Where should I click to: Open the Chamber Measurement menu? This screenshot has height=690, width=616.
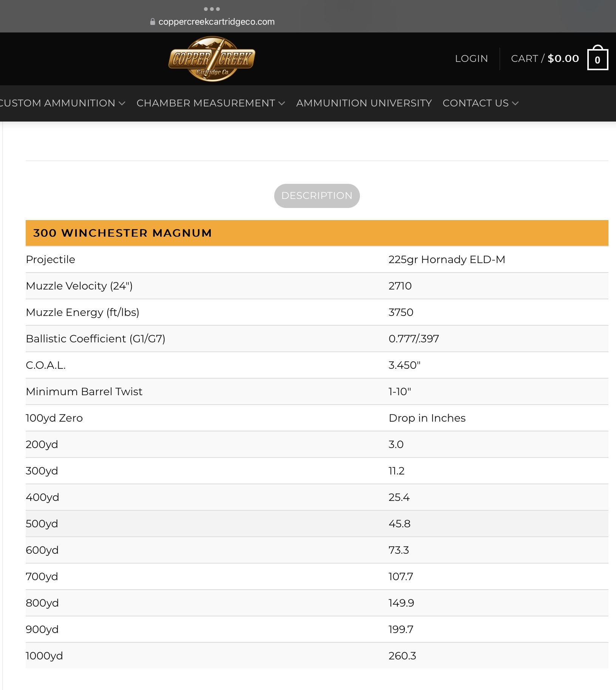click(211, 103)
